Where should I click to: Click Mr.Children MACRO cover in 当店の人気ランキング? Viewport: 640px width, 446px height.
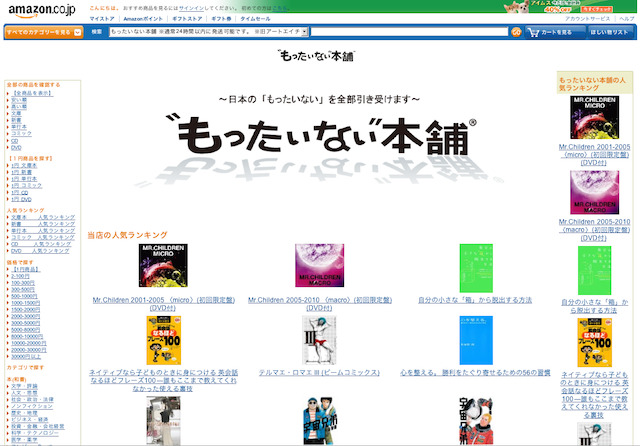tap(320, 266)
